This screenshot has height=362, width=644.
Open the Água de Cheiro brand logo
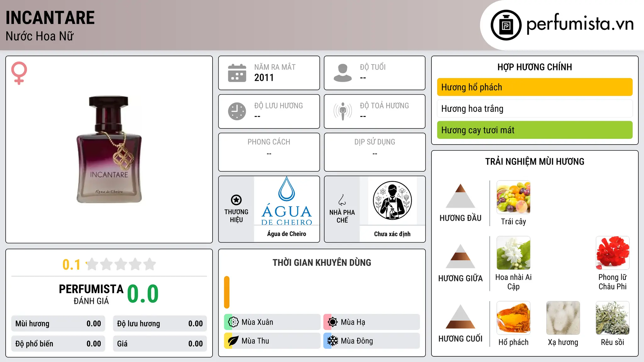[286, 201]
